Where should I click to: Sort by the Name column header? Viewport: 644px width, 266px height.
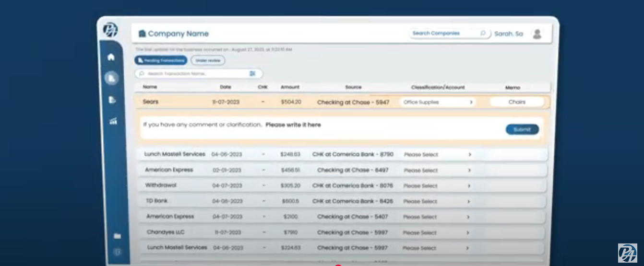(x=150, y=87)
